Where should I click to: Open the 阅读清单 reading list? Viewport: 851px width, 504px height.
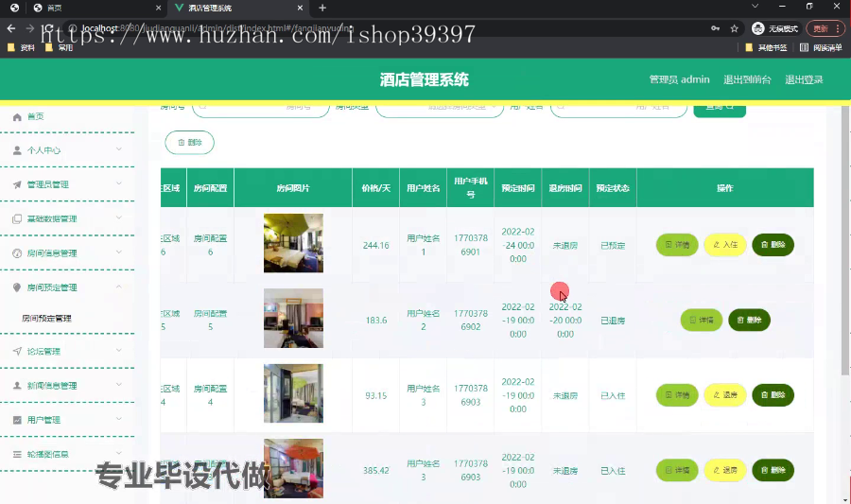coord(821,47)
